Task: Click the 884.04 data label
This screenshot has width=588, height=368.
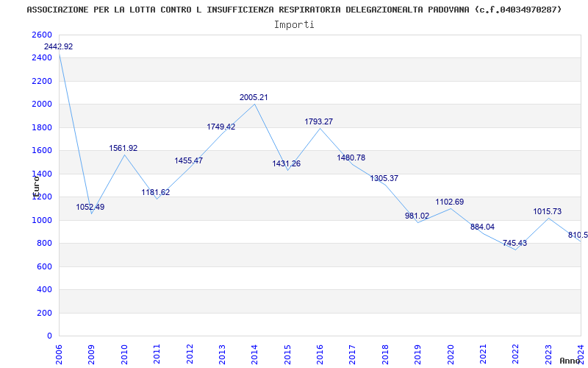Action: click(x=482, y=227)
